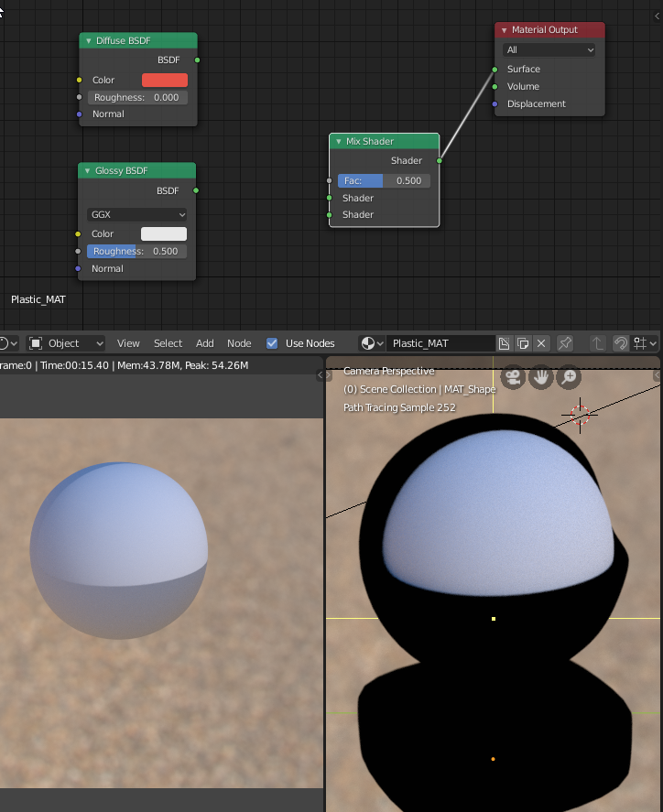Image resolution: width=663 pixels, height=812 pixels.
Task: Collapse the Diffuse BSDF node
Action: pos(89,41)
